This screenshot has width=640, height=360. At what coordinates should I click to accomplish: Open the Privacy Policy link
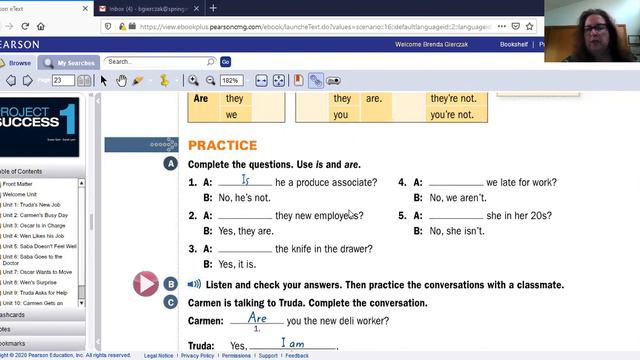coord(197,356)
